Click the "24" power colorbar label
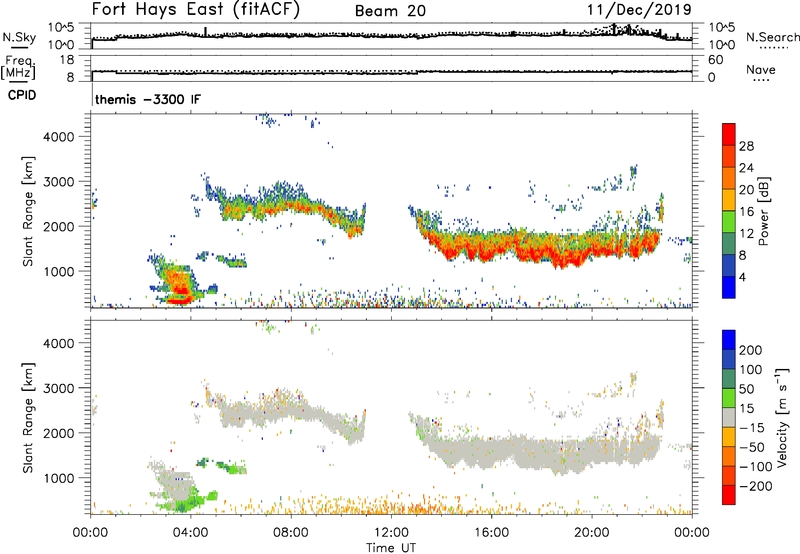Viewport: 800px width, 554px height. (746, 168)
